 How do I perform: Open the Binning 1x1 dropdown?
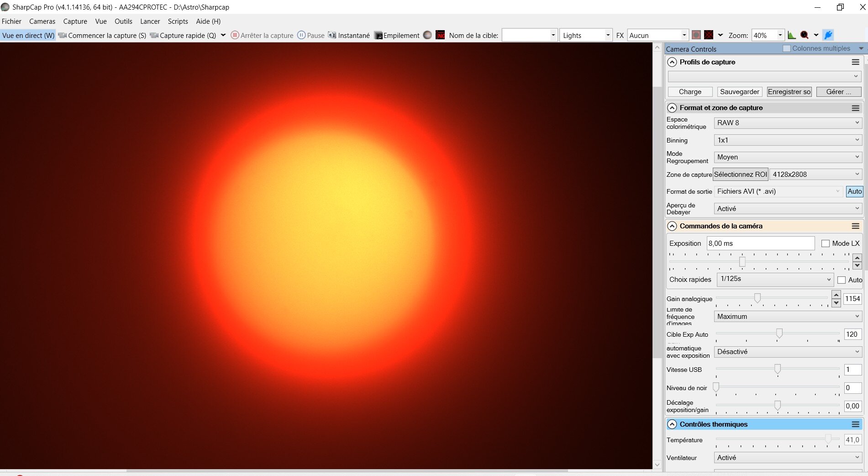pyautogui.click(x=788, y=140)
